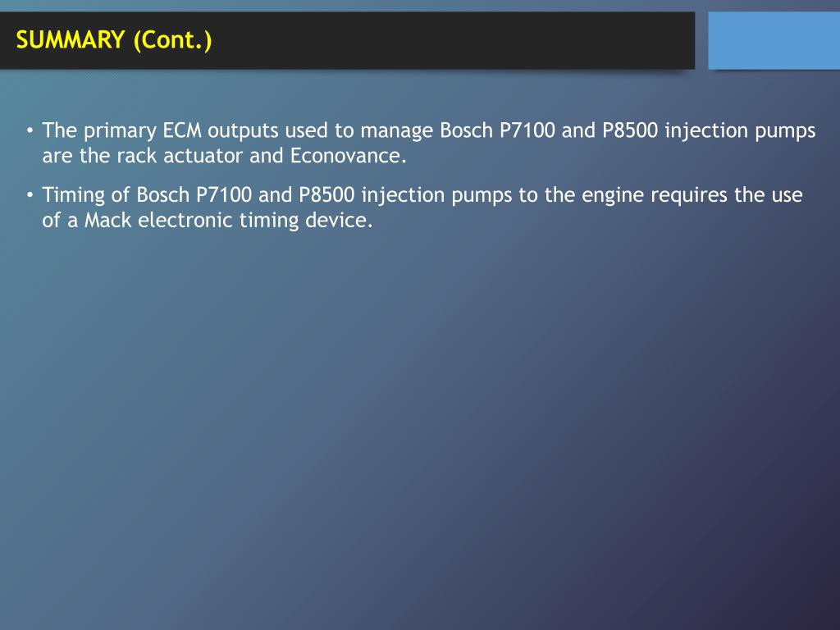Click the word Econovance
The image size is (840, 630).
348,155
